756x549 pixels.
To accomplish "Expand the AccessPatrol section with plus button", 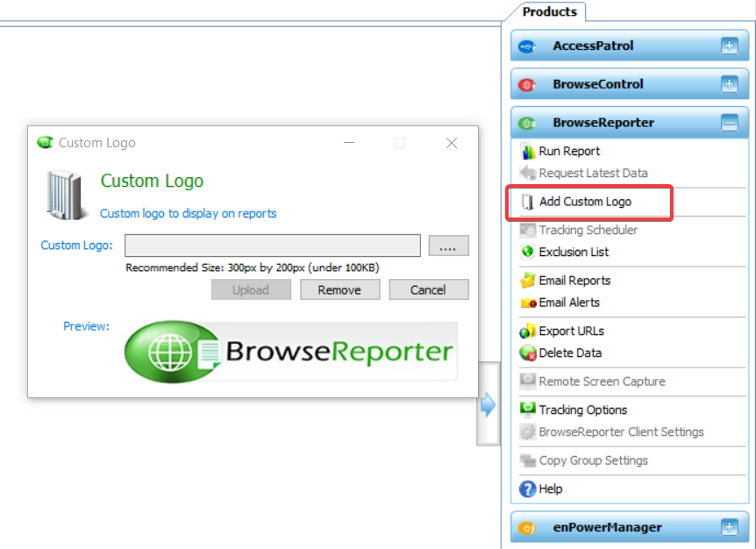I will tap(729, 46).
